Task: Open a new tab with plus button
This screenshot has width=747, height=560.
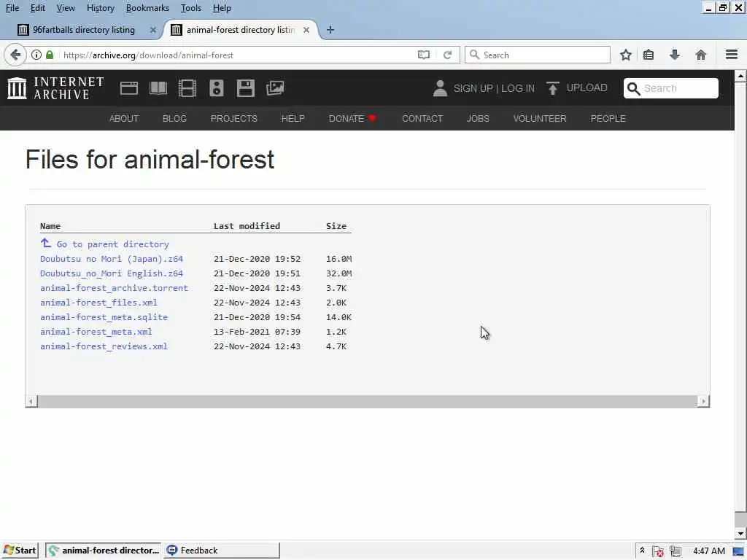Action: [x=330, y=30]
